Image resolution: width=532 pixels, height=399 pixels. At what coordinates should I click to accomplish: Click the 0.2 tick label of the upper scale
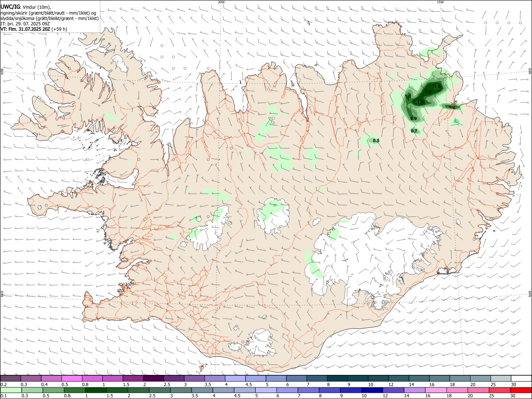[x=4, y=384]
